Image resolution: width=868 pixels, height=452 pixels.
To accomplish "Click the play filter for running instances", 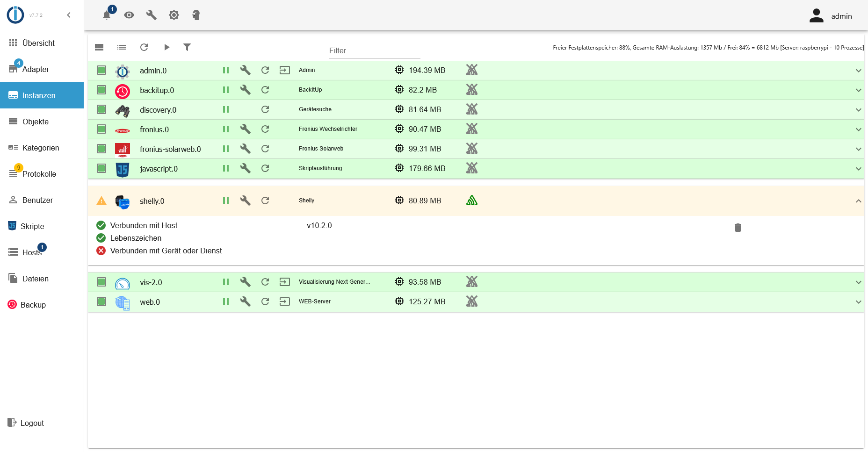I will click(x=166, y=47).
